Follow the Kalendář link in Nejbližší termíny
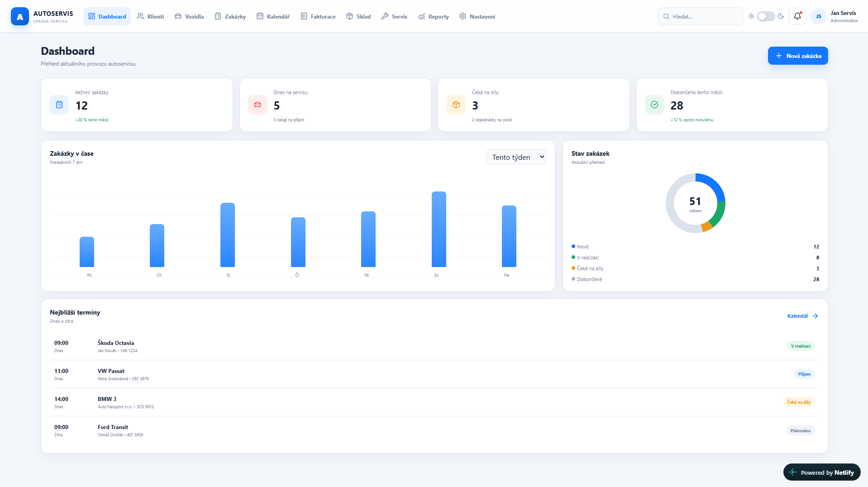 802,316
